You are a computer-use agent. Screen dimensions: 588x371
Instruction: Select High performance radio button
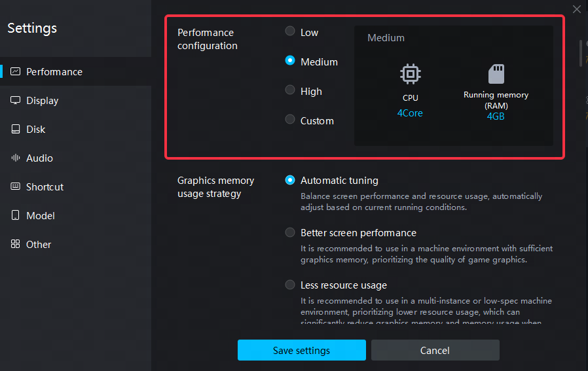point(290,90)
